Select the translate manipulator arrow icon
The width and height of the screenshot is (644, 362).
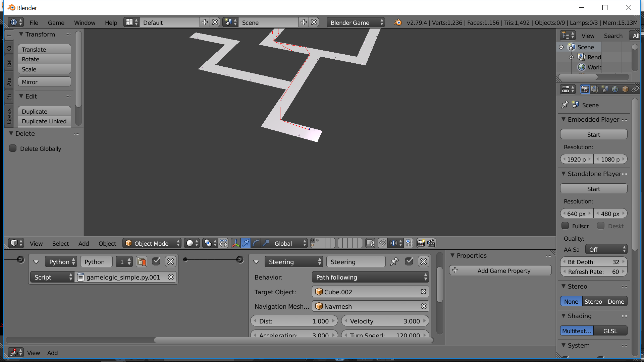tap(246, 243)
